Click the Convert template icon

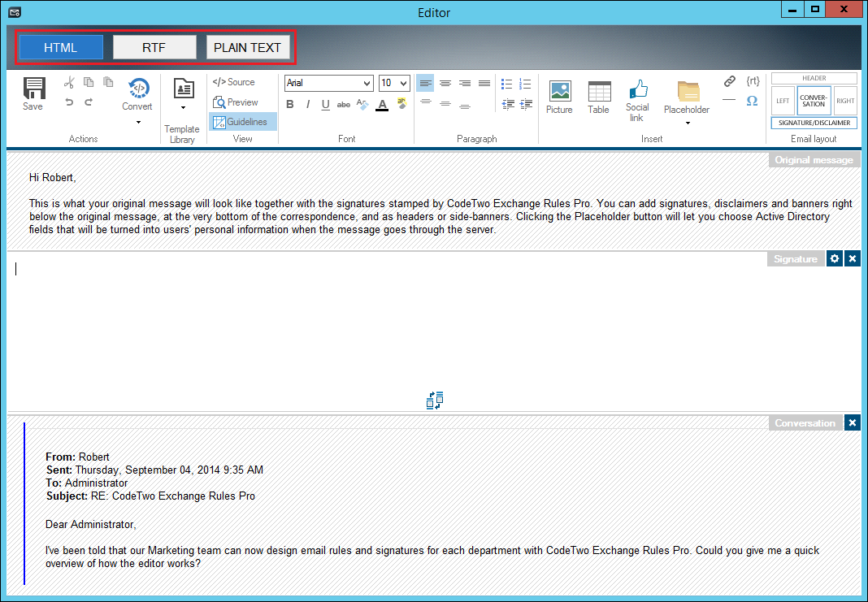pos(138,88)
